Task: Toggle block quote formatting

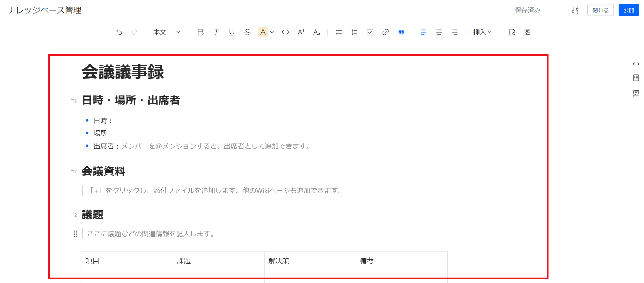Action: pos(401,32)
